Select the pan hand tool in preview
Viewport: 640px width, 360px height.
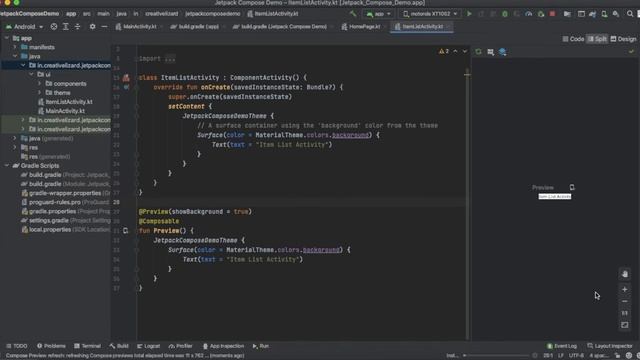(624, 274)
